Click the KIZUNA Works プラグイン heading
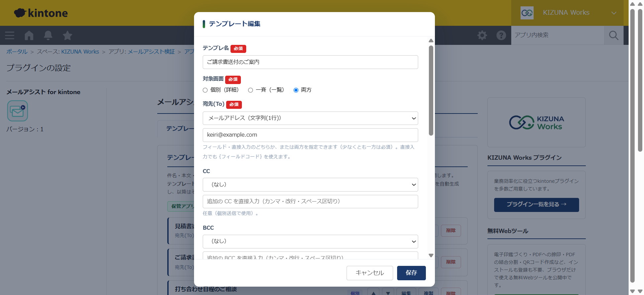The image size is (644, 295). (x=524, y=158)
